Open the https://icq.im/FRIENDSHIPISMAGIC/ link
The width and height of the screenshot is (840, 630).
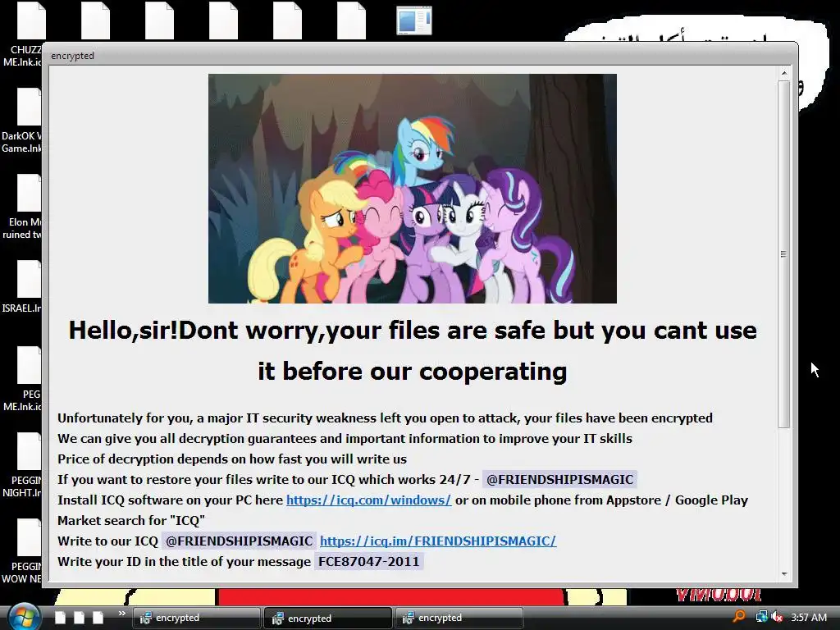[438, 541]
